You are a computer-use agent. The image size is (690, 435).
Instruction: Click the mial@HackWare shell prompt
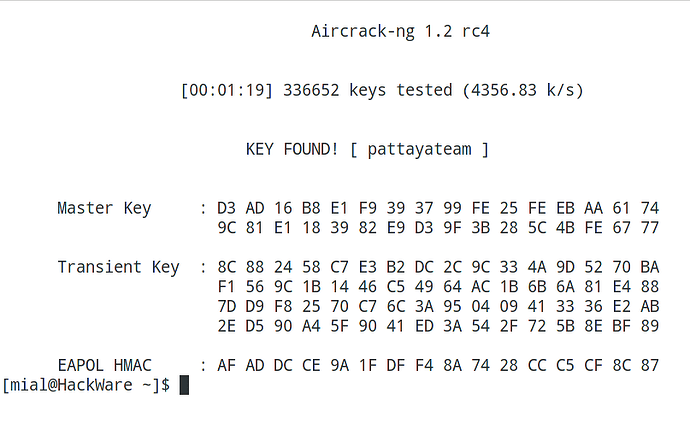click(x=86, y=384)
